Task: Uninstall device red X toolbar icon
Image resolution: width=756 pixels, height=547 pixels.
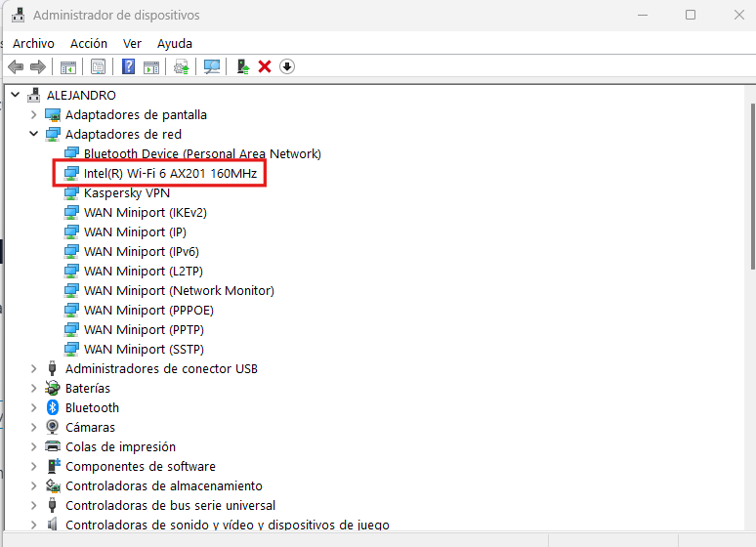Action: tap(265, 66)
